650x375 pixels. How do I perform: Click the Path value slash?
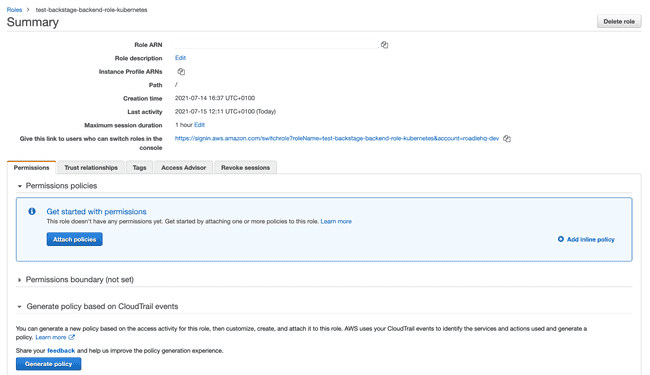(x=176, y=85)
